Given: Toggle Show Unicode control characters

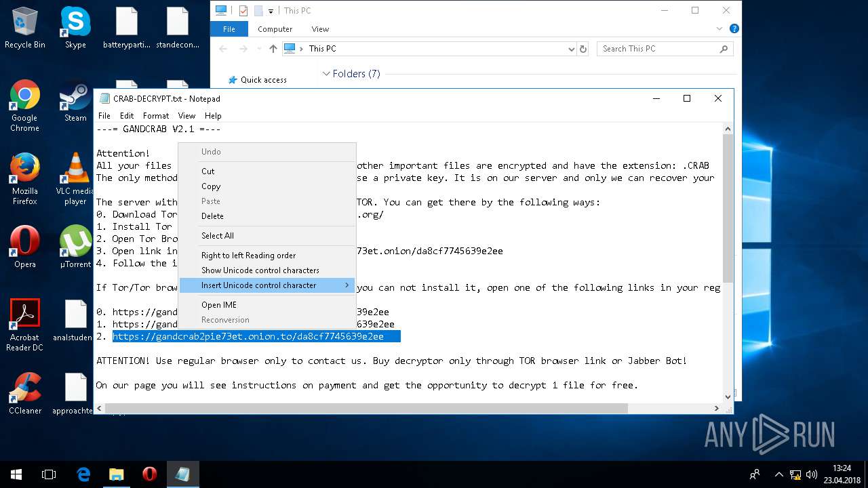Looking at the screenshot, I should (x=267, y=270).
